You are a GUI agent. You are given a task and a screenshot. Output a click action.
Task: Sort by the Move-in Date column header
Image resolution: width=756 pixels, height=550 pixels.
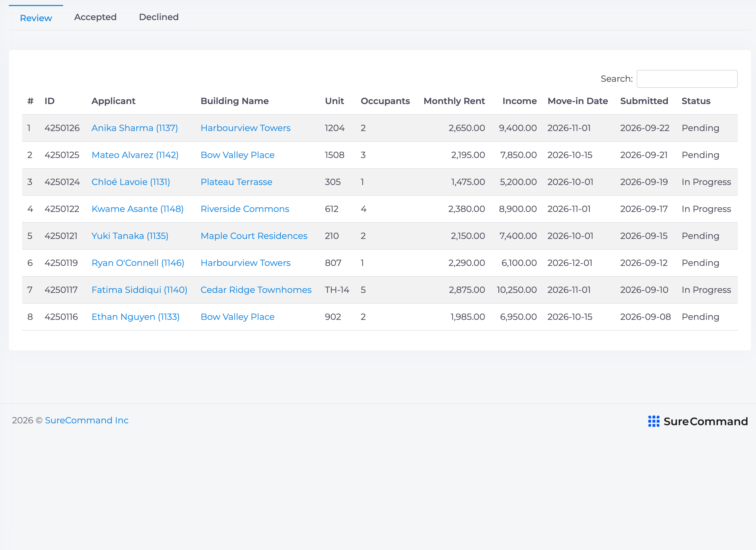coord(577,101)
